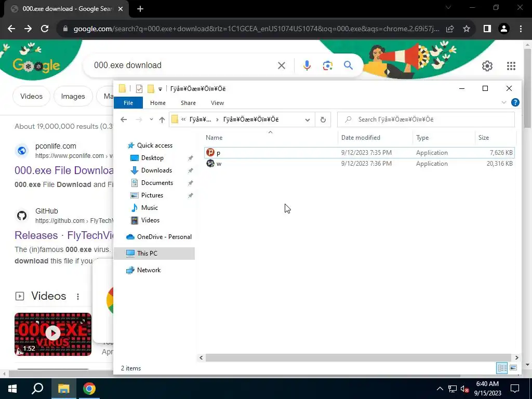Open Documents folder in sidebar

[x=157, y=183]
